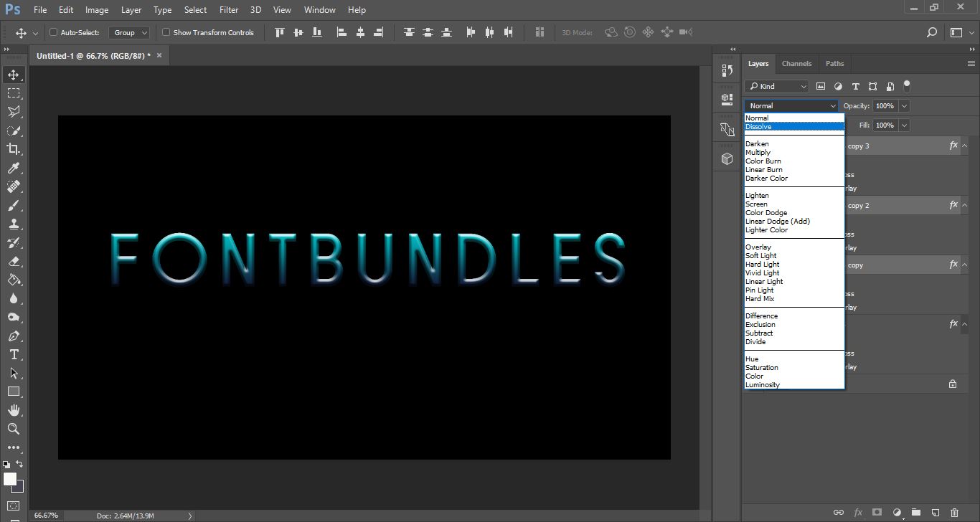Screen dimensions: 980x522
Task: Open the Fill slider dropdown arrow
Action: [x=904, y=125]
